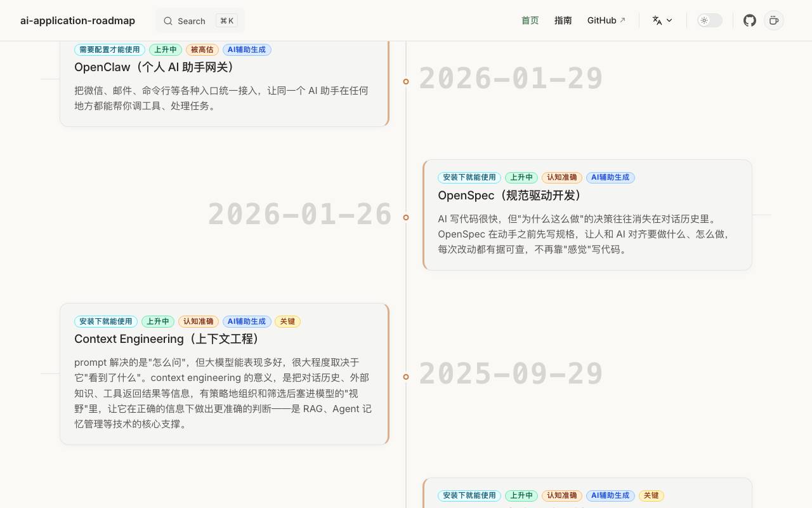The image size is (812, 508).
Task: Click the 2025-09-29 date label
Action: 511,374
